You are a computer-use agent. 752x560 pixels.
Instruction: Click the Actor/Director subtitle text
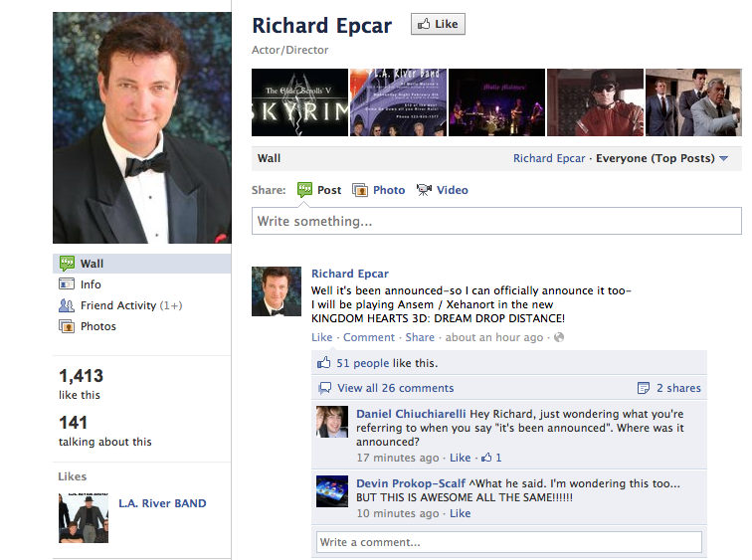point(290,50)
